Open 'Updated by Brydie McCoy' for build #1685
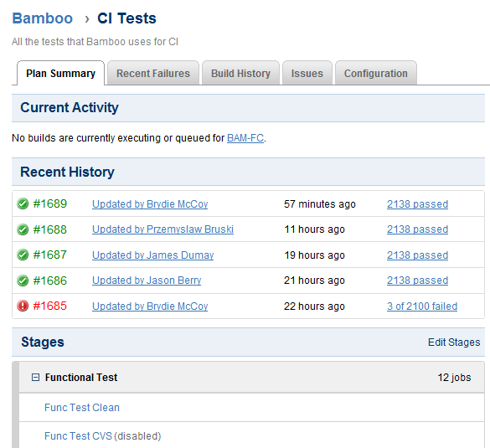 (150, 306)
